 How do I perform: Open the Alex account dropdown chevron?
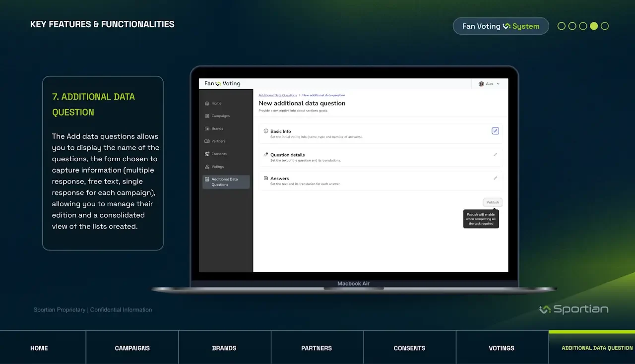pos(498,84)
